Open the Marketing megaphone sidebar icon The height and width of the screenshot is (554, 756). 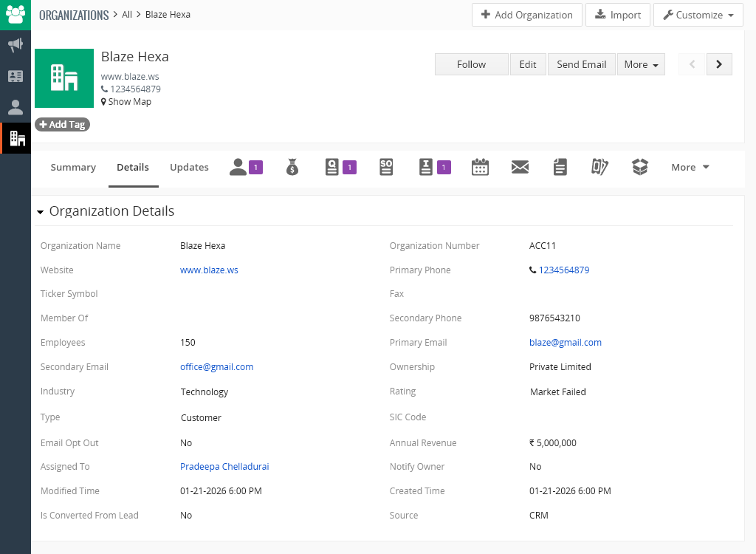point(16,45)
